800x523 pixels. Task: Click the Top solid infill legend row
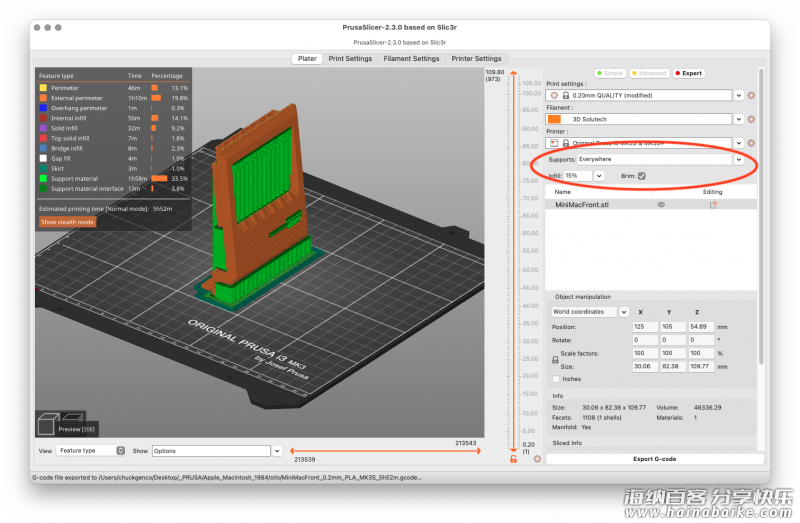coord(113,138)
